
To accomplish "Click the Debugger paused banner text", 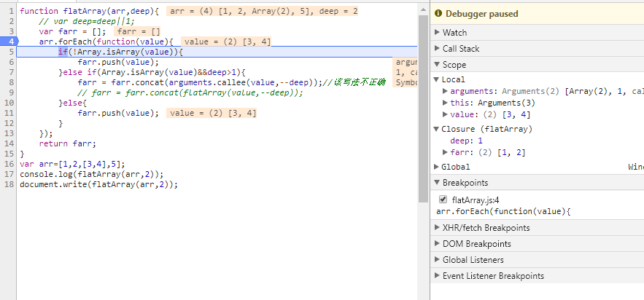I will click(482, 14).
